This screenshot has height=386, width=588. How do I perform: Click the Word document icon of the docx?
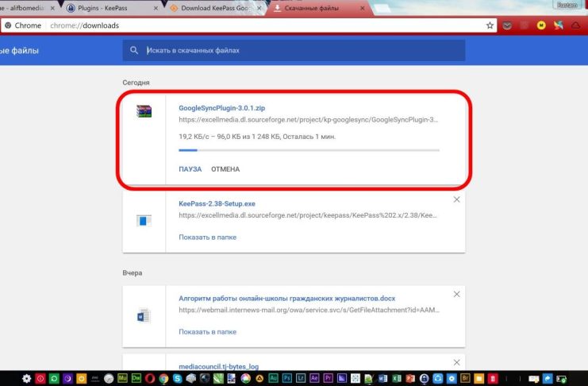pyautogui.click(x=144, y=316)
